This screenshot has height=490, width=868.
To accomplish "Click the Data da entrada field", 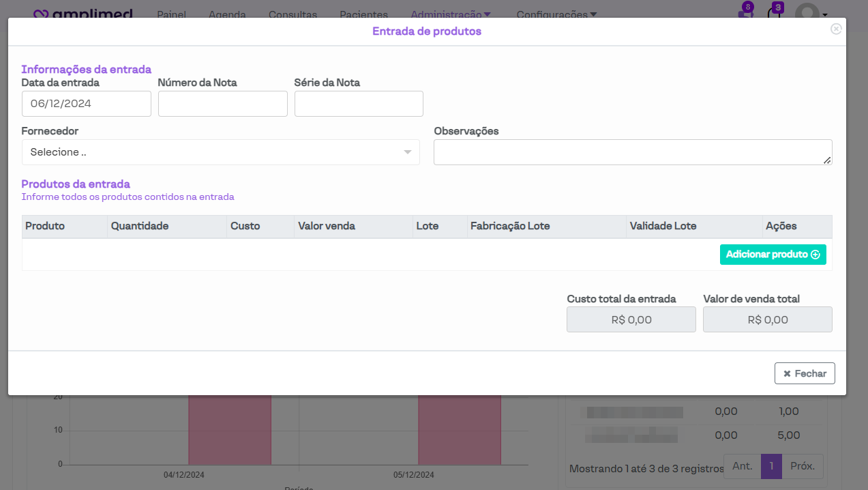I will point(86,104).
